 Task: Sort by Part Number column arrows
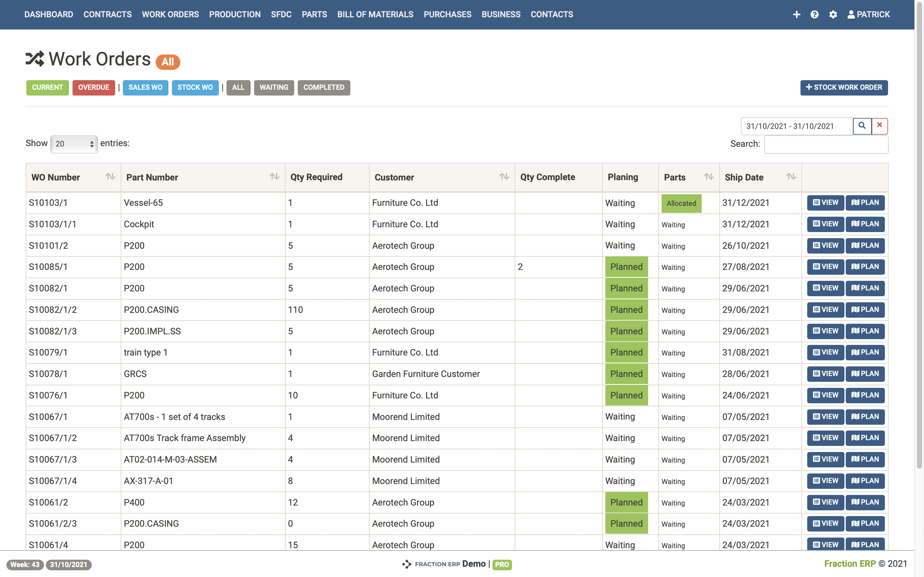[274, 177]
